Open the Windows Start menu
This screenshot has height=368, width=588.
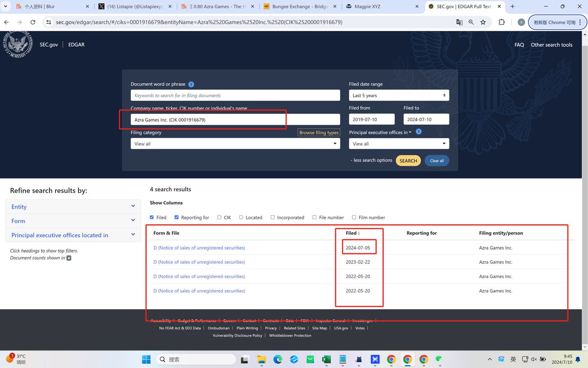(146, 359)
